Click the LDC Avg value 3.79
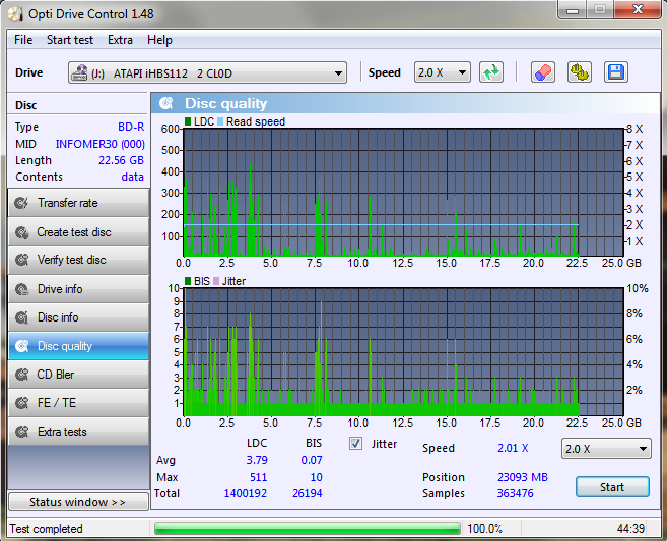Viewport: 667px width, 541px height. tap(257, 460)
